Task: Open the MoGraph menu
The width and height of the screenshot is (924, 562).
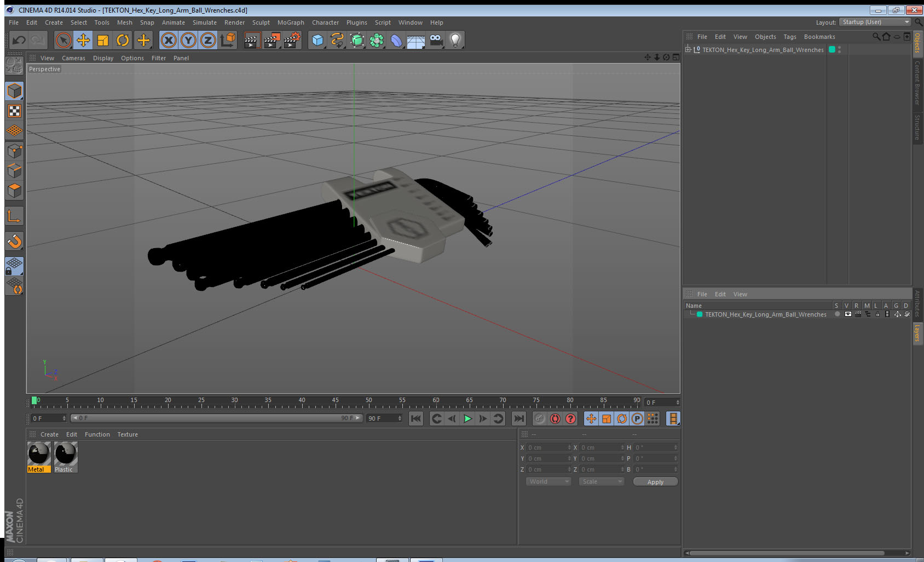Action: (x=291, y=22)
